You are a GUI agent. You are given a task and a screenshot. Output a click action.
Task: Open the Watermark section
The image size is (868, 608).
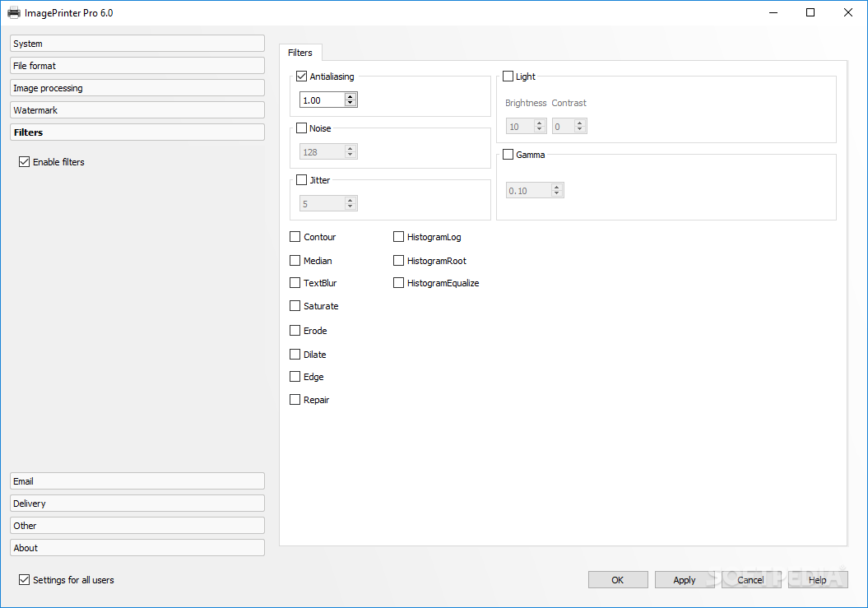tap(137, 109)
